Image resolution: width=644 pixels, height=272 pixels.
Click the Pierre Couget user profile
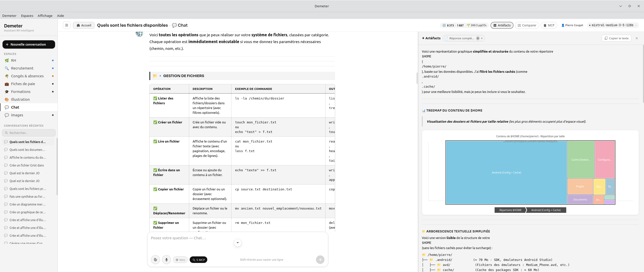pos(572,25)
